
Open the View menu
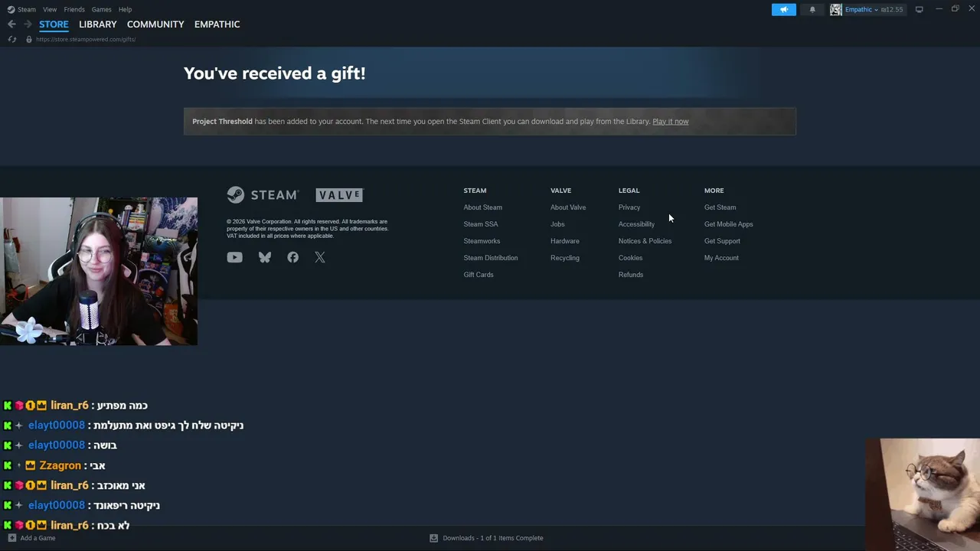pyautogui.click(x=50, y=9)
